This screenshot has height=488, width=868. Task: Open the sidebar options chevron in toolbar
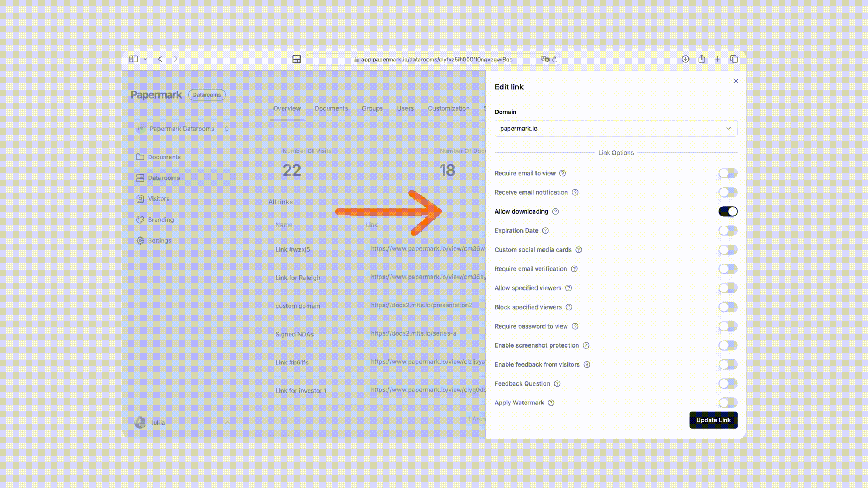click(x=145, y=59)
